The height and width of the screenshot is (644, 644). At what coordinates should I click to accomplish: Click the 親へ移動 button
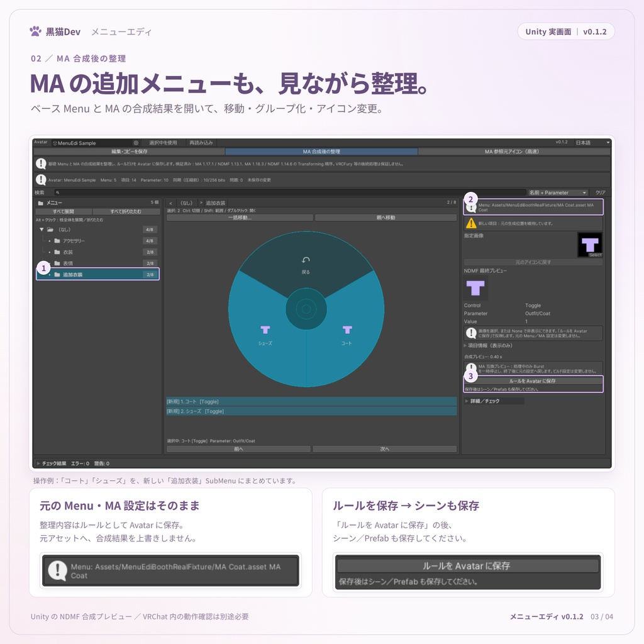click(x=386, y=218)
